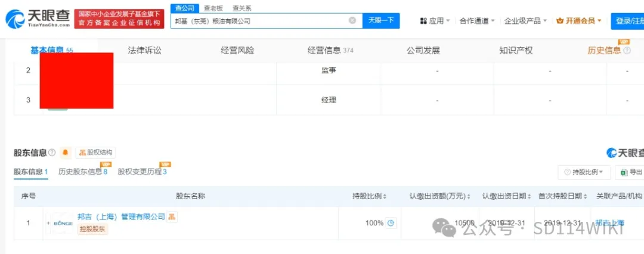
Task: Click the 天眼一下 search button
Action: pos(380,20)
